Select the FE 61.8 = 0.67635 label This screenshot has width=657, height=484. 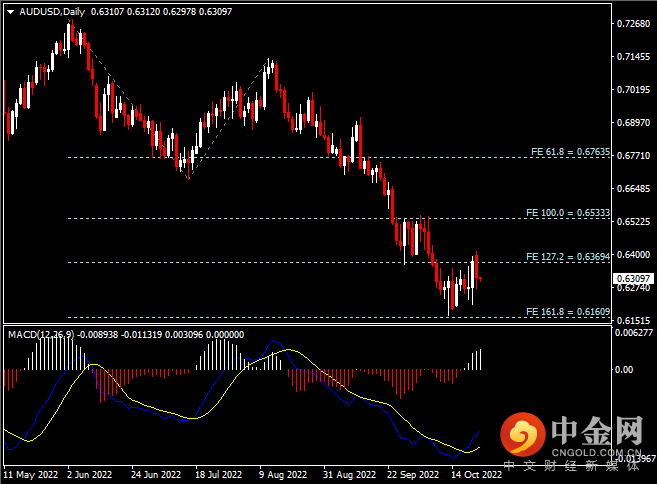click(570, 152)
